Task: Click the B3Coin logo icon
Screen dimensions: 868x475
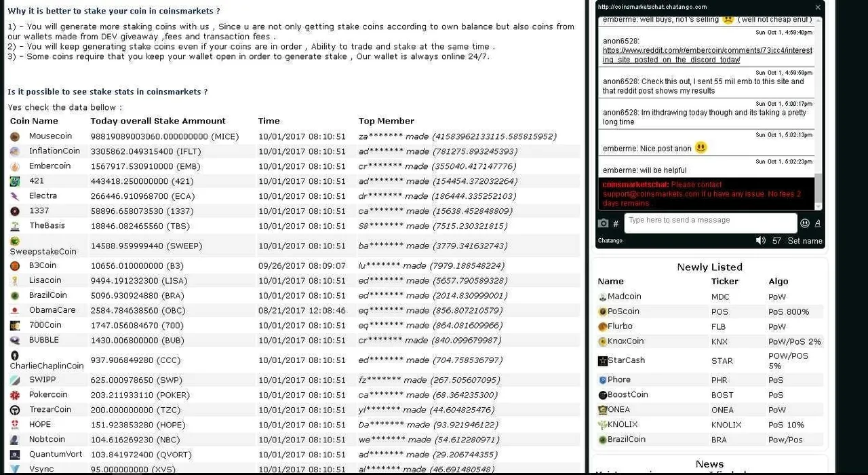Action: coord(15,266)
